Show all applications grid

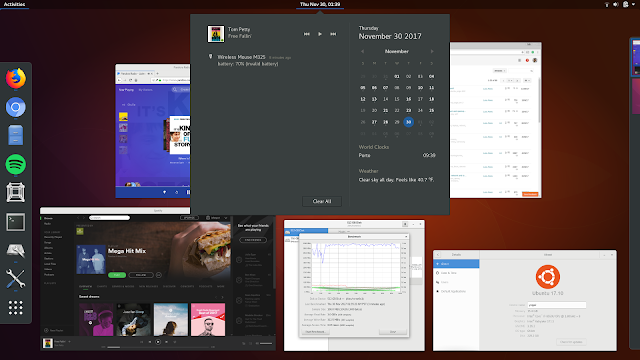click(16, 308)
